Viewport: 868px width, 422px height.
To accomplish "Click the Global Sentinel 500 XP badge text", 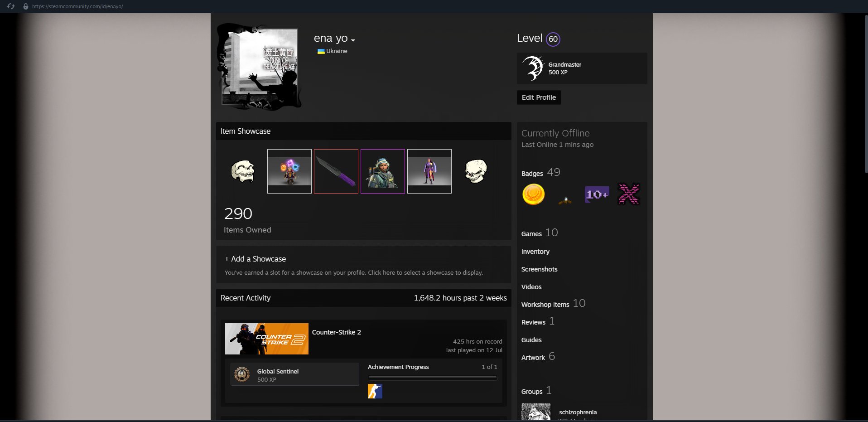I will click(x=278, y=375).
